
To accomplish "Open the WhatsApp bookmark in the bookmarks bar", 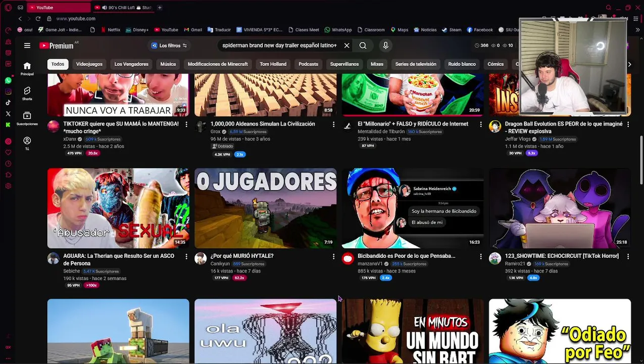I will [x=338, y=30].
